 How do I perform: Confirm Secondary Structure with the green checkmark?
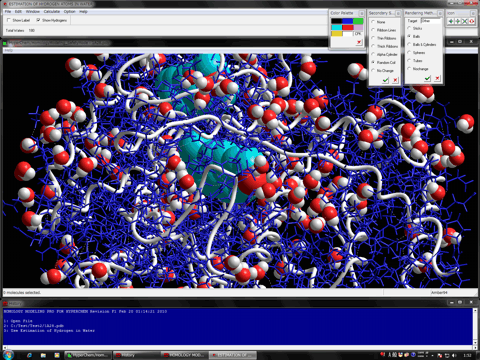385,80
